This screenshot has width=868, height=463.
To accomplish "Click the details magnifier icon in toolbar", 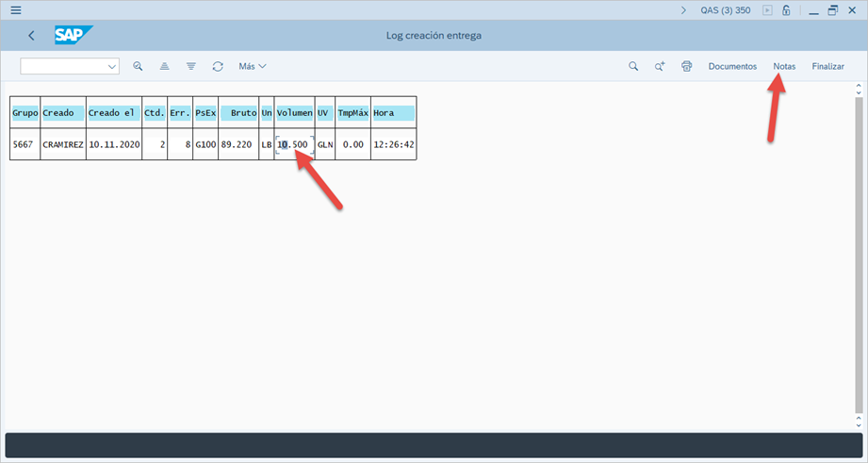I will pyautogui.click(x=138, y=66).
